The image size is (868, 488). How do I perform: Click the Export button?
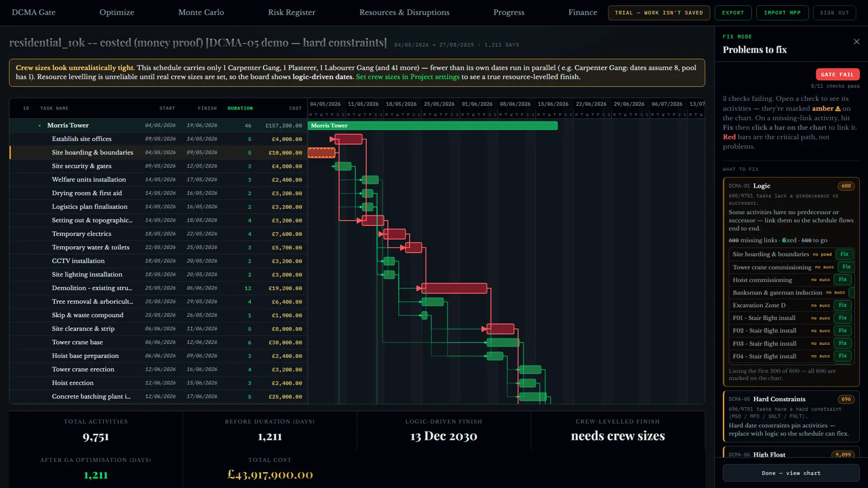pos(733,13)
